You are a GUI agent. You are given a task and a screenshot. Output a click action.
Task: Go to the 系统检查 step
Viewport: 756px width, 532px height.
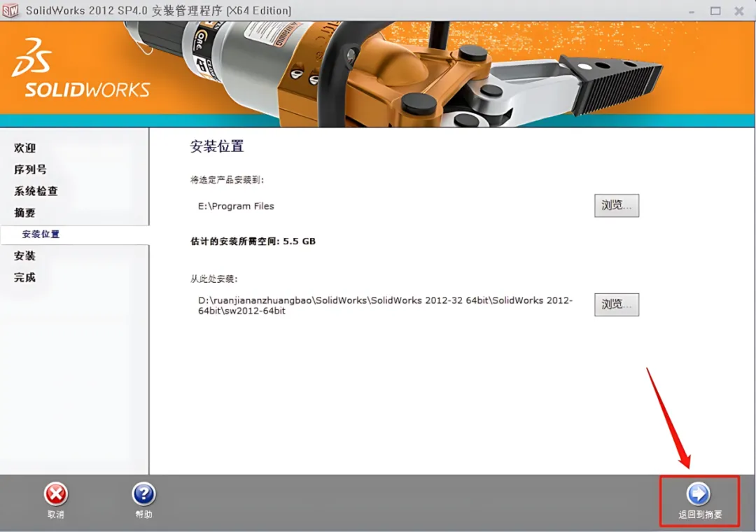[36, 191]
